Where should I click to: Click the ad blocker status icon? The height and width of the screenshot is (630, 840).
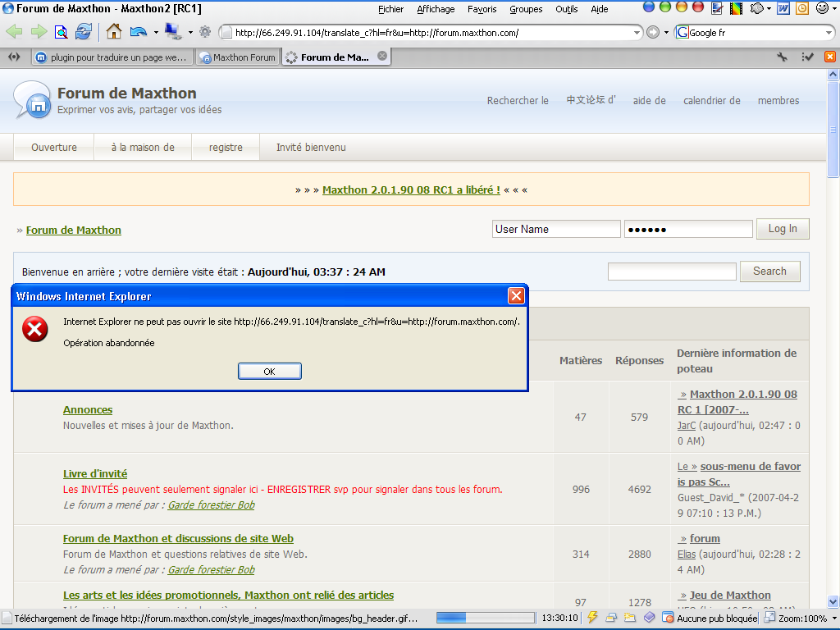click(668, 617)
